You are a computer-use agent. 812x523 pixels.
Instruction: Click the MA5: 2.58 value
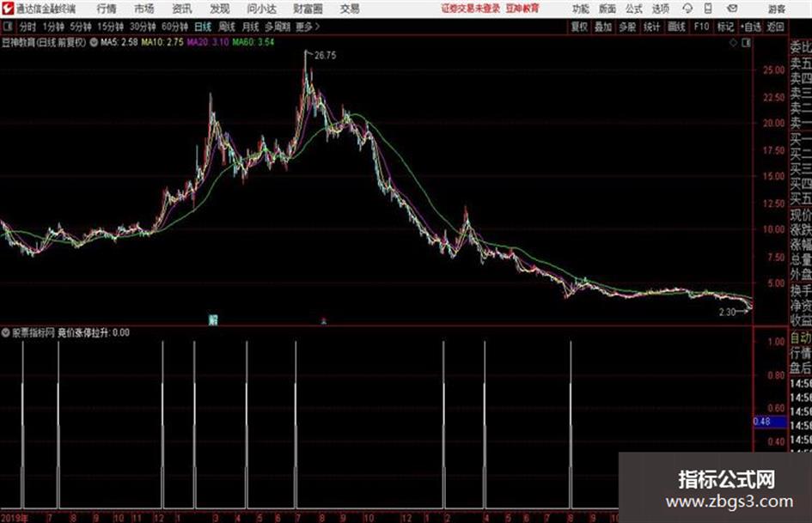[x=119, y=42]
